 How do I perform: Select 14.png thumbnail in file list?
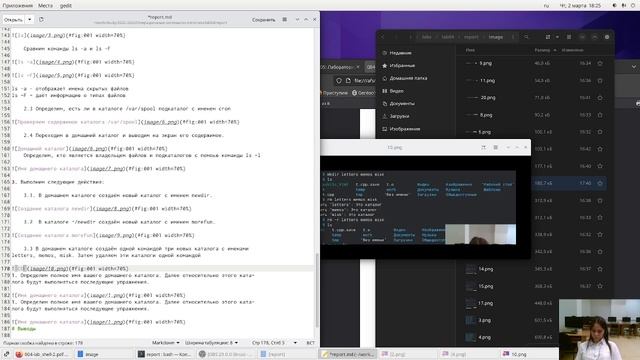click(x=471, y=269)
